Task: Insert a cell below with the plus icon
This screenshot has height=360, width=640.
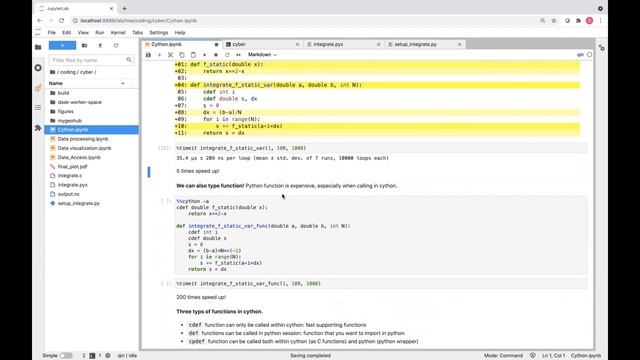Action: (x=160, y=55)
